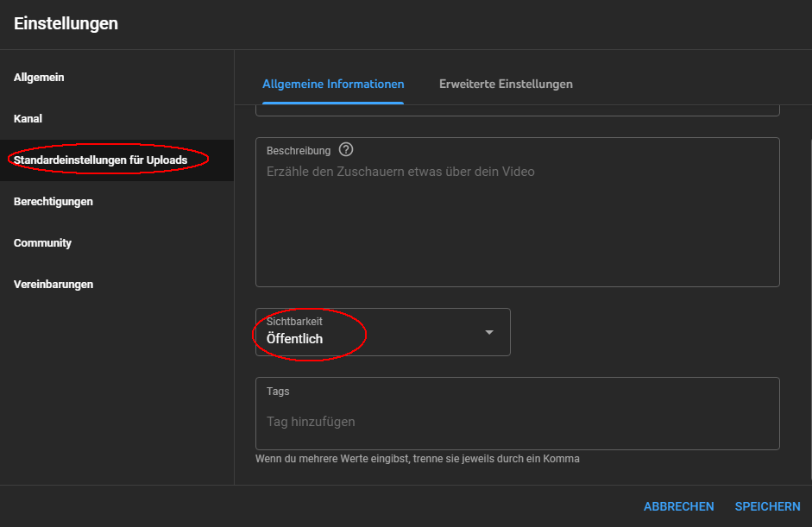Select Standardeinstellungen für Uploads in sidebar
Screen dimensions: 812x527
[100, 160]
